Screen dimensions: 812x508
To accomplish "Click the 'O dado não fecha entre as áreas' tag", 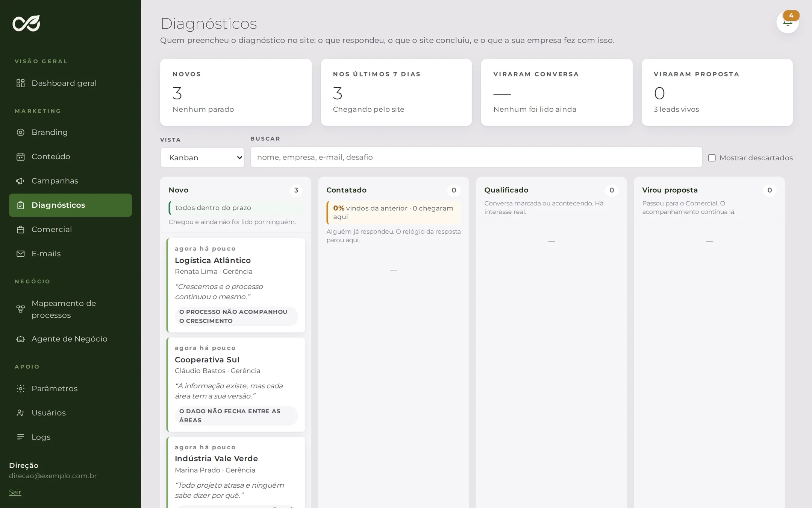I will pos(236,416).
